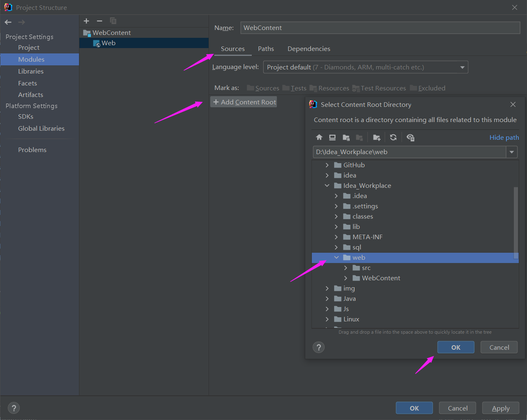Expand the src folder
This screenshot has width=527, height=420.
tap(346, 268)
